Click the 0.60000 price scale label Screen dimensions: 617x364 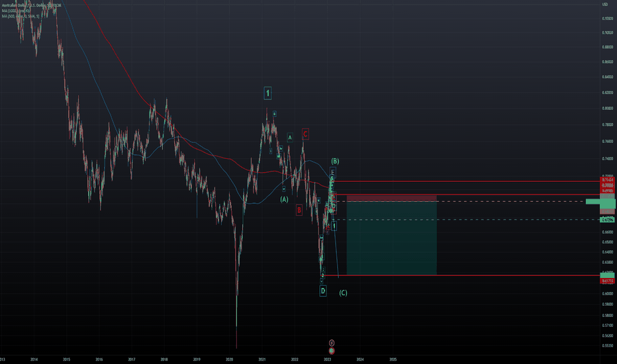[x=607, y=294]
